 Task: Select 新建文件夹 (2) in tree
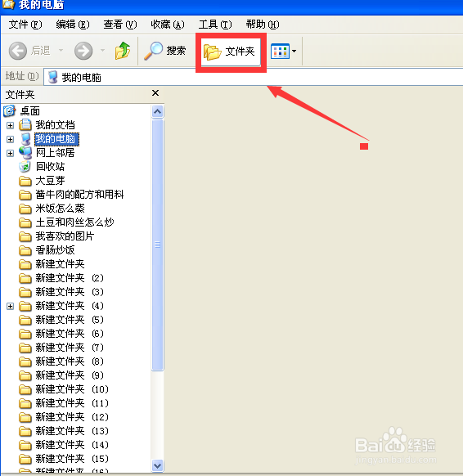[x=70, y=278]
